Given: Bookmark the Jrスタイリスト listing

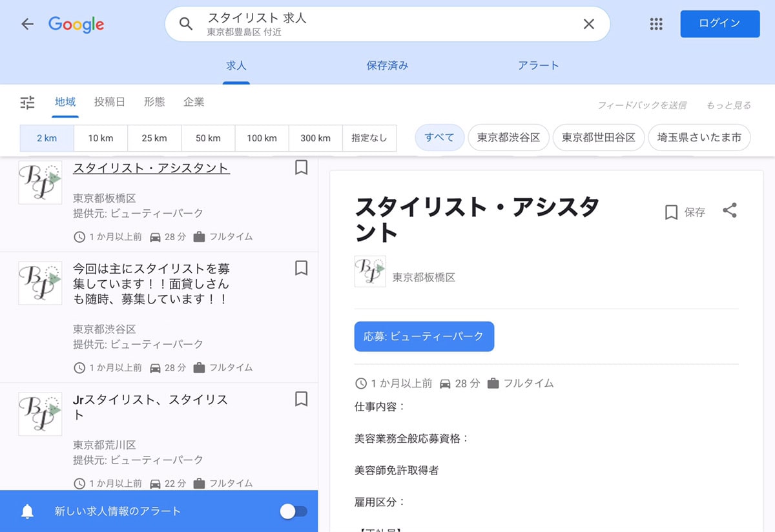Looking at the screenshot, I should pyautogui.click(x=301, y=399).
